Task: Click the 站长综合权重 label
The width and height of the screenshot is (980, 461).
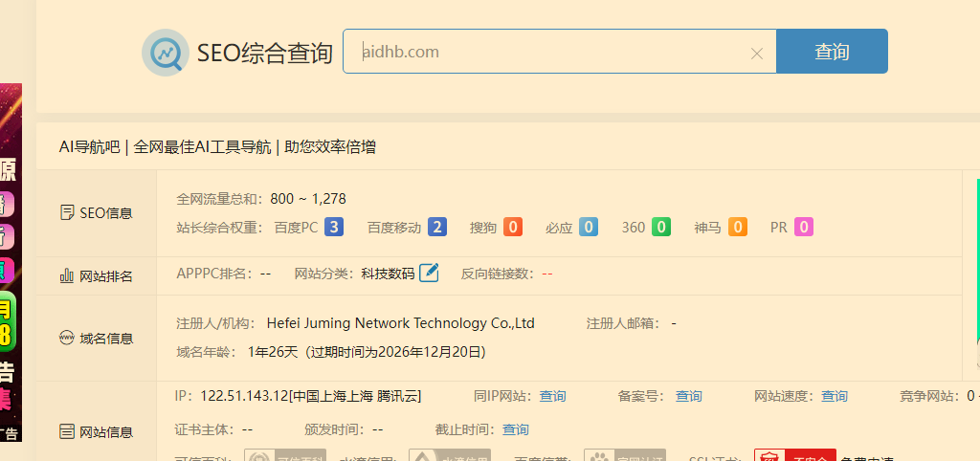Action: 221,228
